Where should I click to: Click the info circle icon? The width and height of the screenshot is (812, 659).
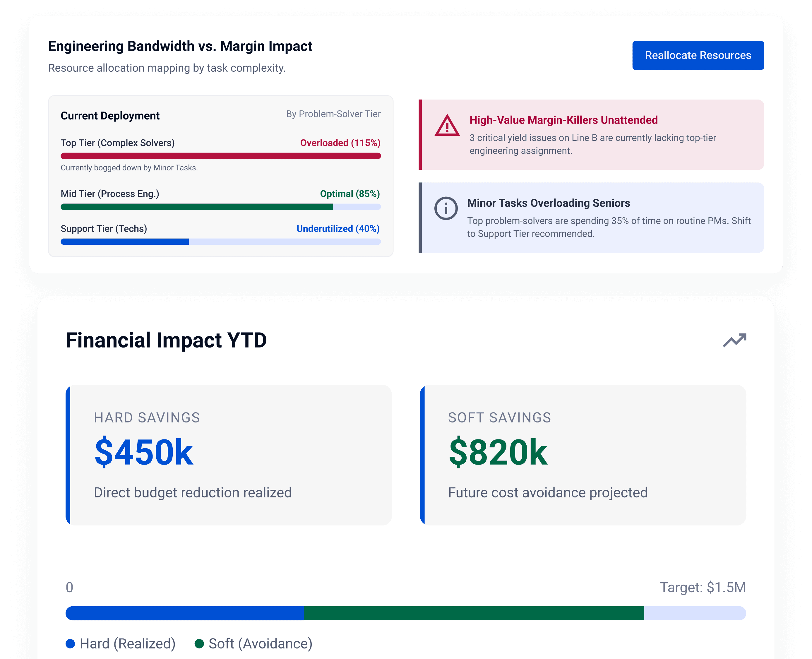click(446, 208)
